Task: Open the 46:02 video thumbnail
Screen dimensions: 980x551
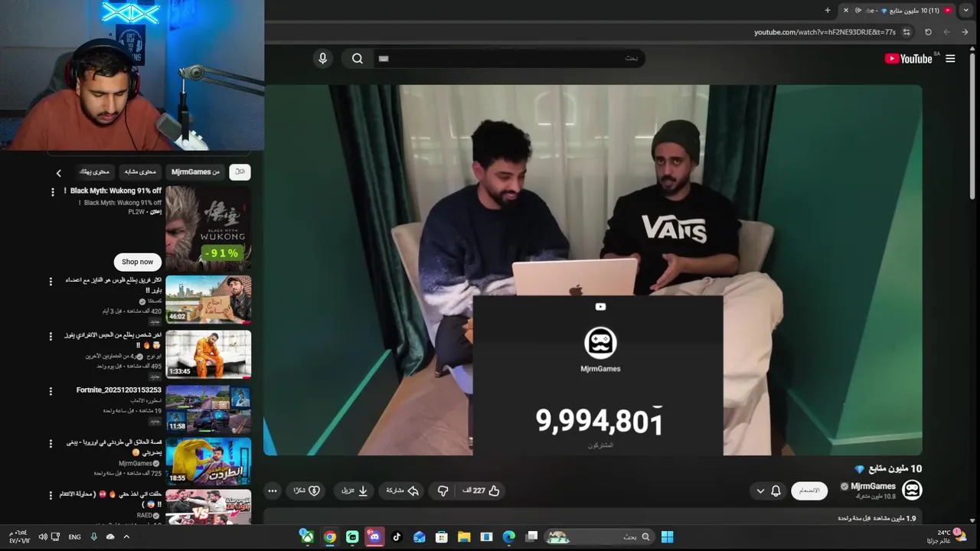Action: pyautogui.click(x=208, y=299)
